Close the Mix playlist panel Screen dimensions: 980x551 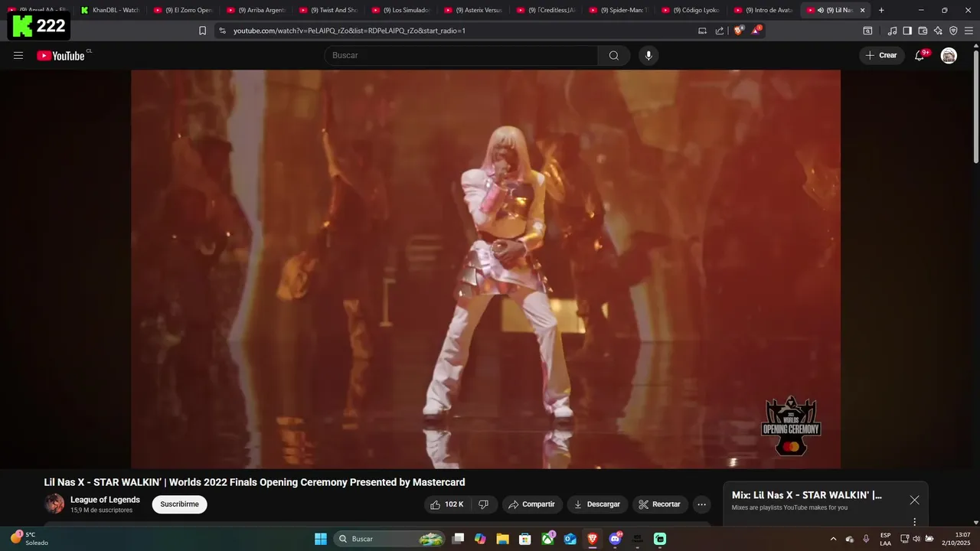[914, 500]
